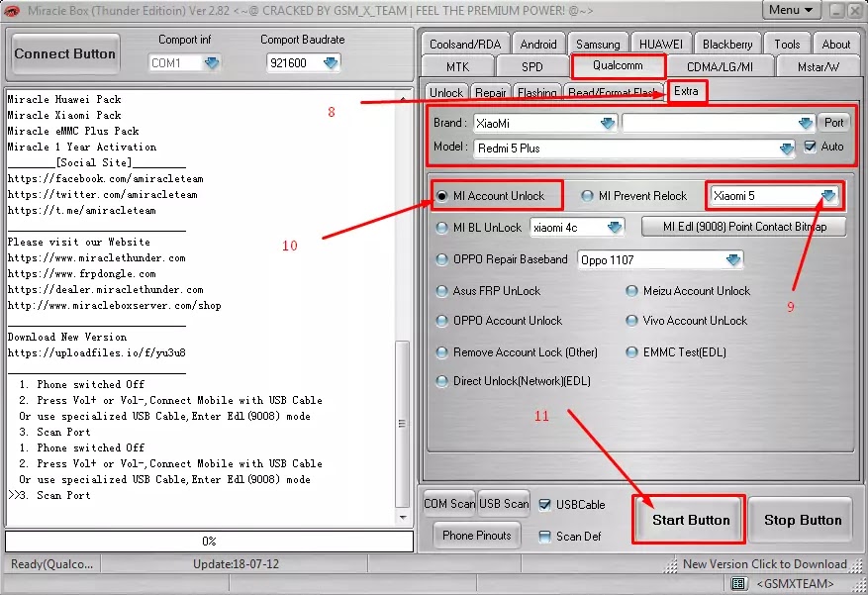Click the Connect Button
The image size is (868, 595).
65,53
